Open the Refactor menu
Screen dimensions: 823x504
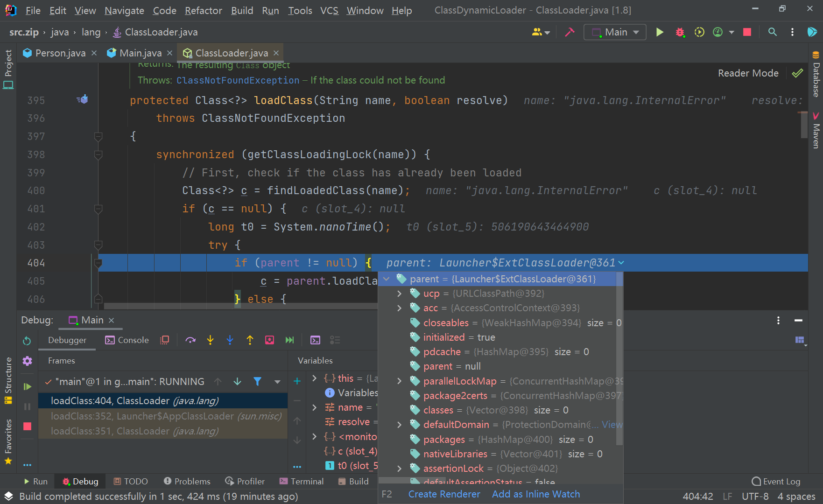coord(203,10)
